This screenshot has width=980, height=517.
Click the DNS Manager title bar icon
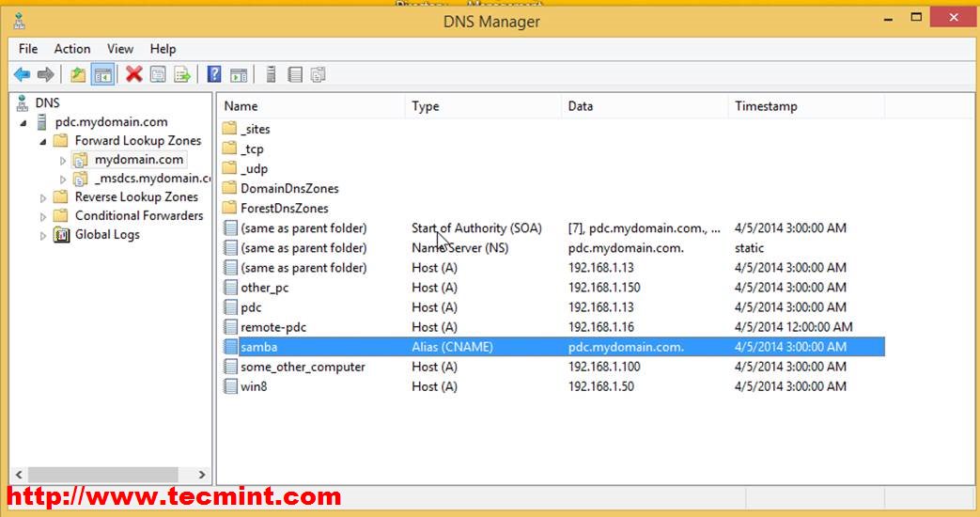[x=20, y=22]
